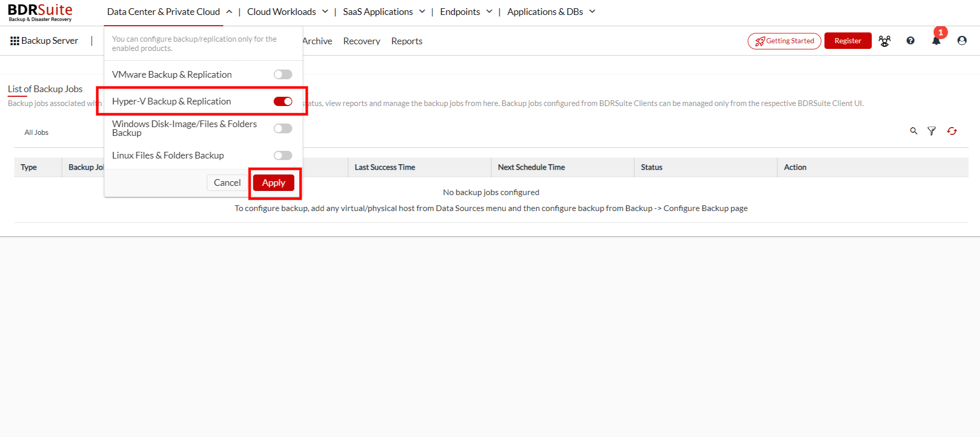Image resolution: width=980 pixels, height=437 pixels.
Task: Open the notifications bell icon
Action: pos(936,41)
